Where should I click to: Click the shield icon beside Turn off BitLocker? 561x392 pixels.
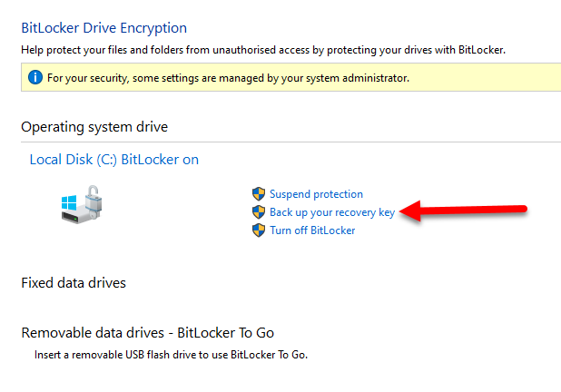click(259, 230)
